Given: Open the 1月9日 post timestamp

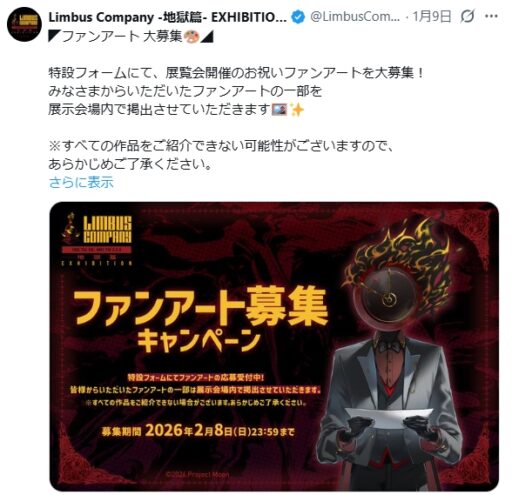Looking at the screenshot, I should [x=432, y=16].
